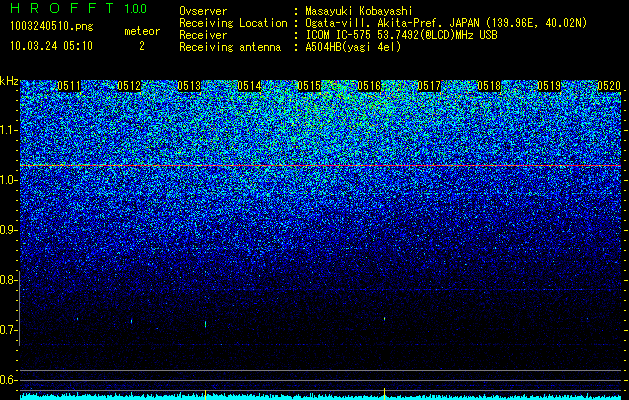629x400 pixels.
Task: Click the 0520 time label
Action: (x=609, y=86)
